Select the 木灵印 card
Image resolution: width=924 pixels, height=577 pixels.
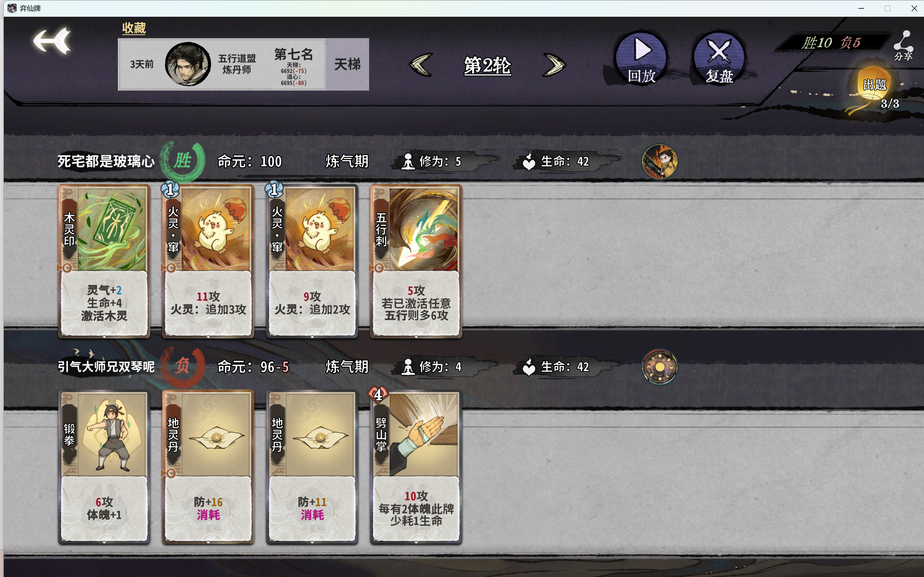coord(104,261)
